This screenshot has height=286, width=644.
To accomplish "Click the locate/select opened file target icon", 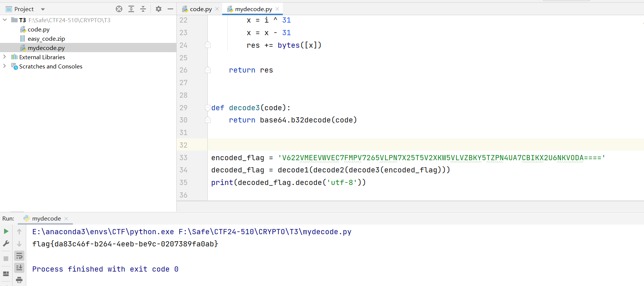I will click(119, 9).
